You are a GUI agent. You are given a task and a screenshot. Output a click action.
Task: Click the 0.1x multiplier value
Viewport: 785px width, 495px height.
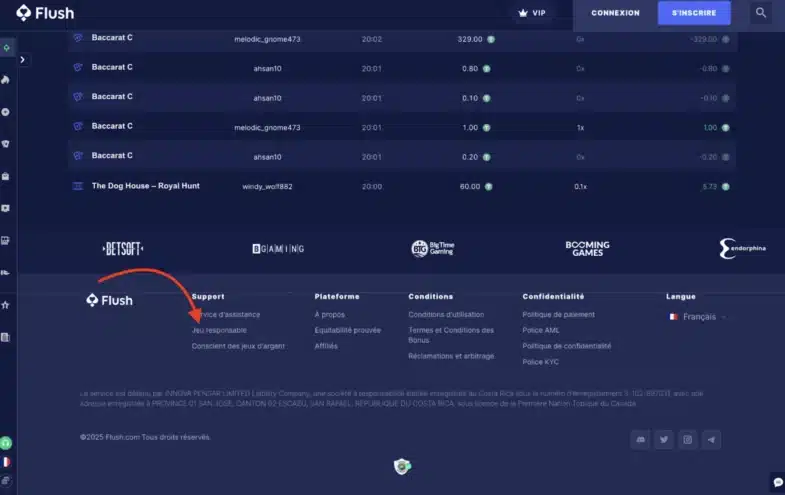click(x=580, y=187)
